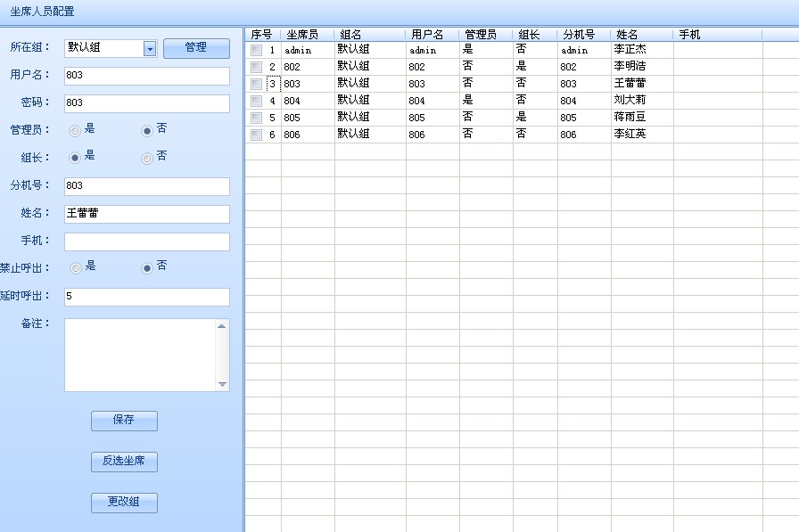799x532 pixels.
Task: Focus the 分机号 input field
Action: click(147, 186)
